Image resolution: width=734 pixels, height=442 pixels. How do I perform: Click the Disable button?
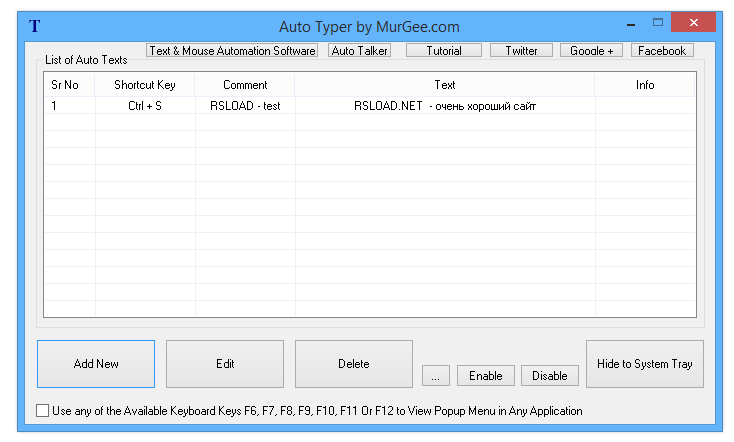click(x=550, y=376)
